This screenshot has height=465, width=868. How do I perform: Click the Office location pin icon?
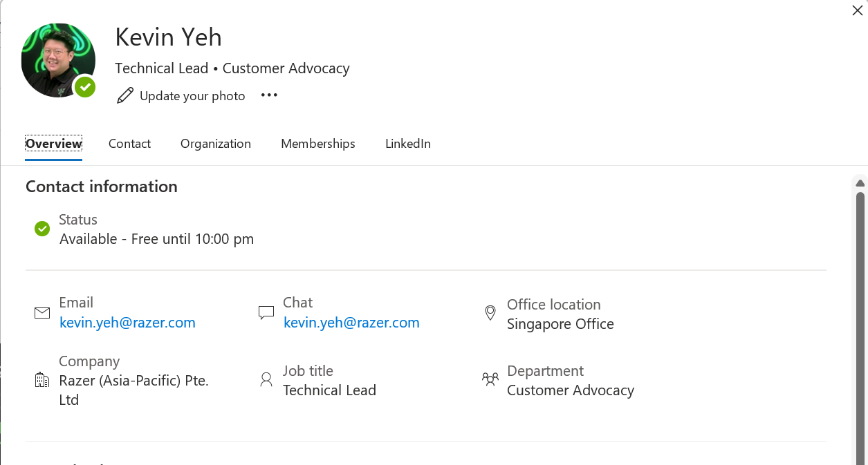click(490, 313)
